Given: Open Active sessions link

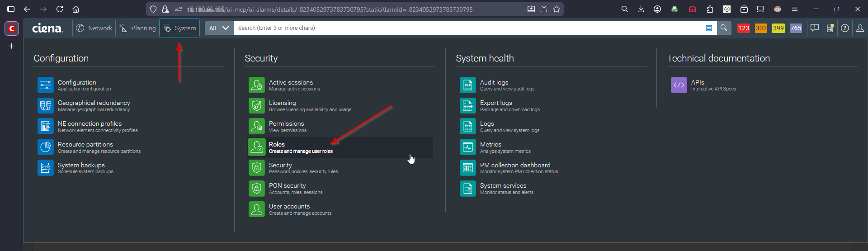Looking at the screenshot, I should [x=291, y=82].
